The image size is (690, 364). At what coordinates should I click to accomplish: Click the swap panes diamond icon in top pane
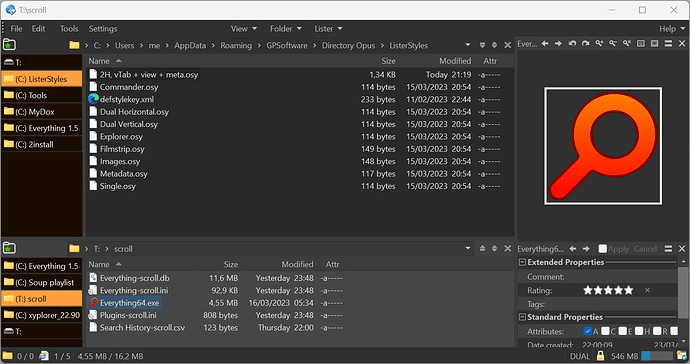[x=494, y=45]
